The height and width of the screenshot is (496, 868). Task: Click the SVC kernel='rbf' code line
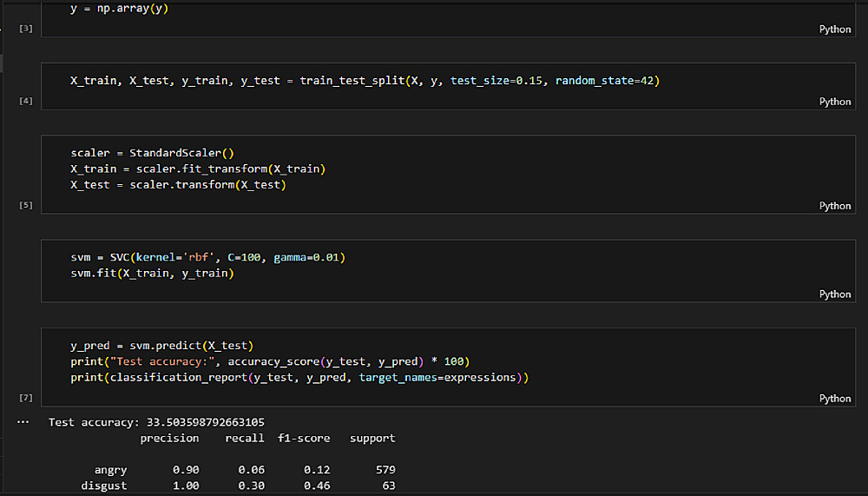point(208,258)
